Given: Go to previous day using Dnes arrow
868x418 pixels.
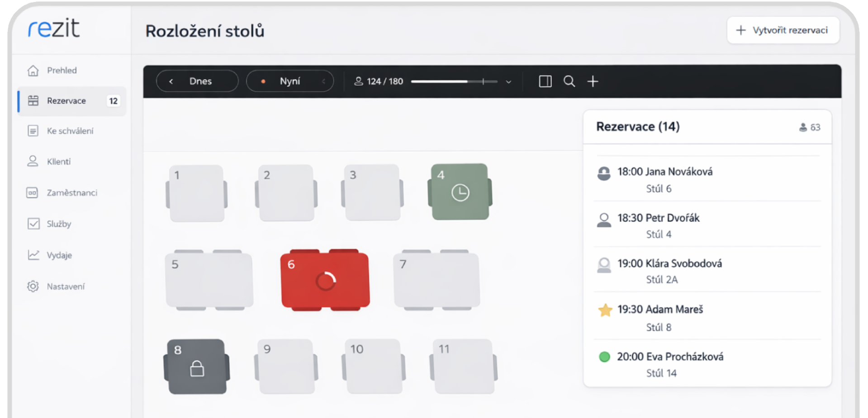Looking at the screenshot, I should pyautogui.click(x=171, y=81).
